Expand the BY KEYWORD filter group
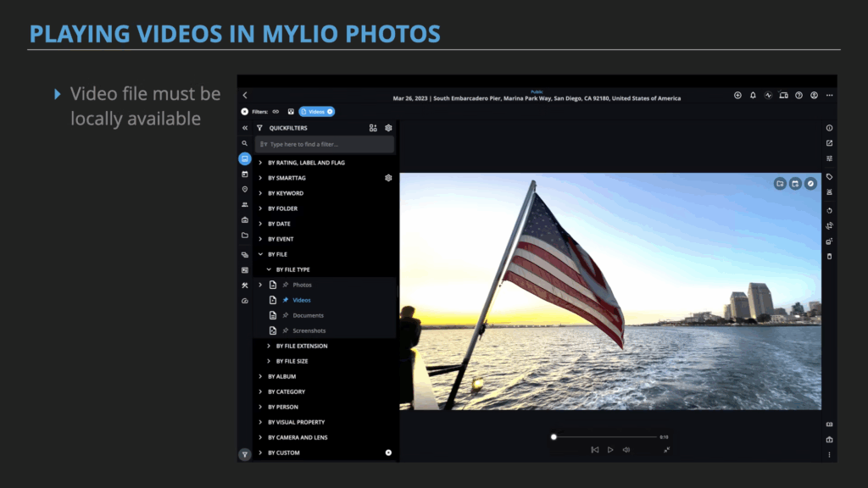Image resolution: width=868 pixels, height=488 pixels. (x=260, y=193)
